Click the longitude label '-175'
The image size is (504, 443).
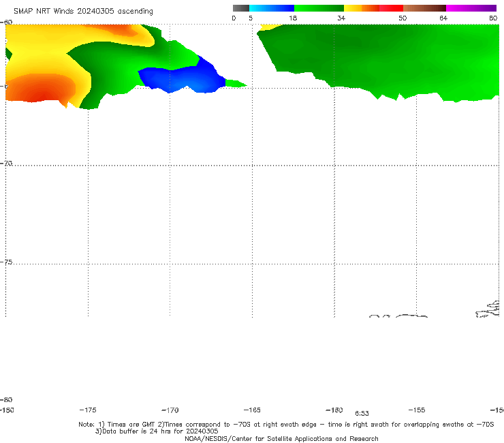coord(88,410)
